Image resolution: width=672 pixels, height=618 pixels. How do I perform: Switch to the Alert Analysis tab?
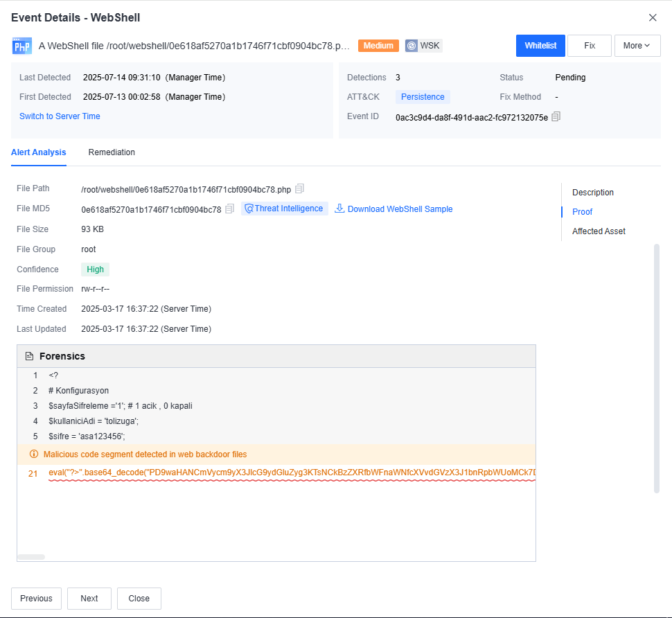39,152
